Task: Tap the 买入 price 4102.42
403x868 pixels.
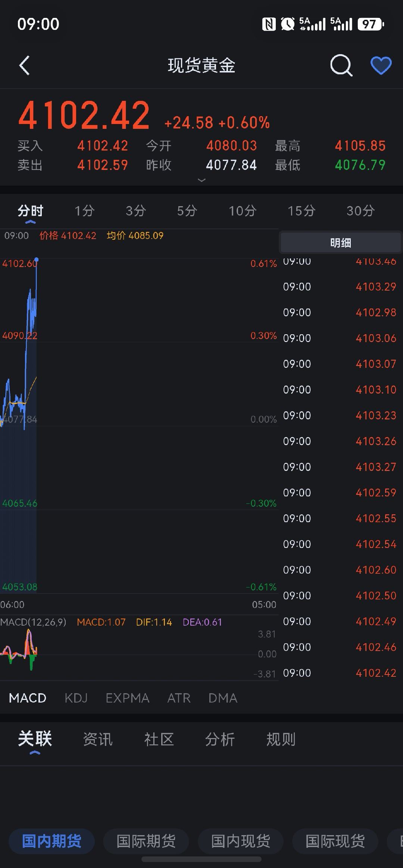Action: pyautogui.click(x=103, y=146)
